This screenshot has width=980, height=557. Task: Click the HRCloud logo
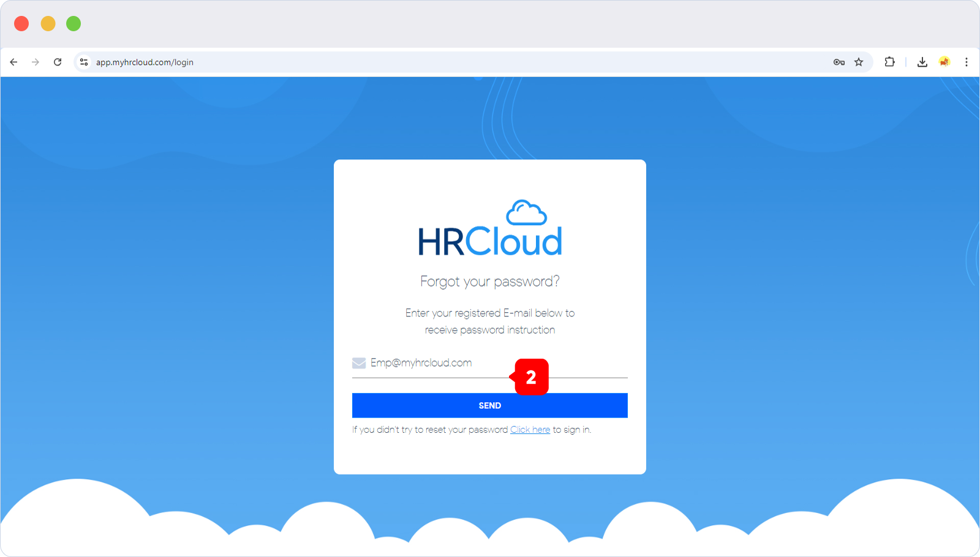pyautogui.click(x=490, y=228)
